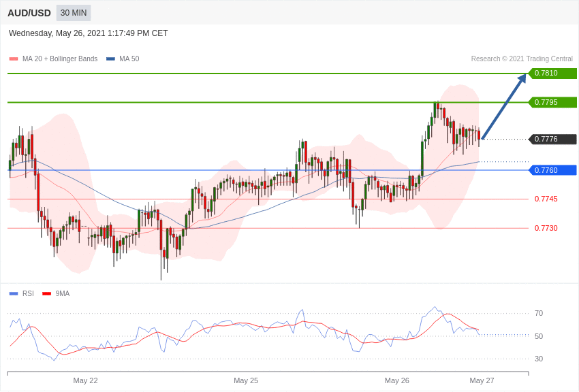Image resolution: width=579 pixels, height=392 pixels.
Task: Select the date and time text line
Action: tap(89, 33)
